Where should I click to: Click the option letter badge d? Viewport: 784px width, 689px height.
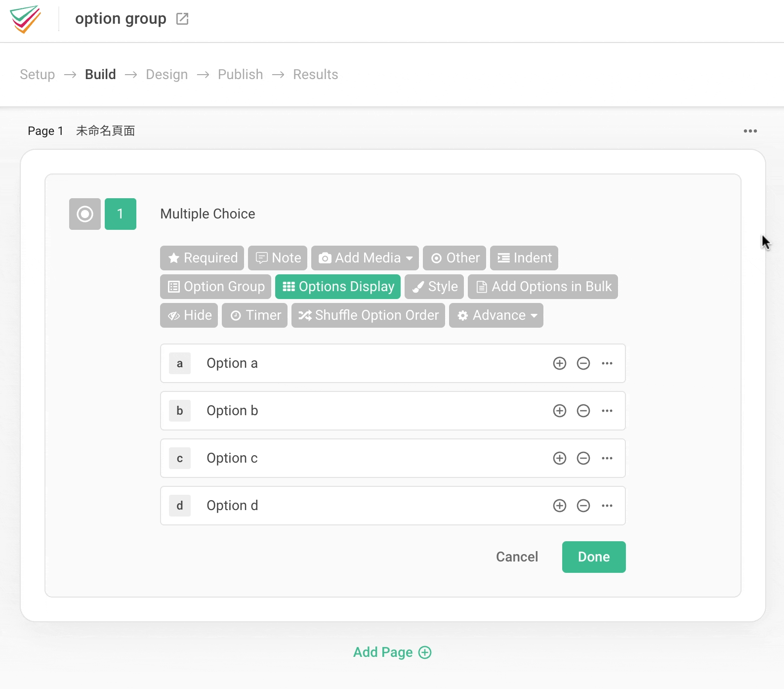[180, 506]
